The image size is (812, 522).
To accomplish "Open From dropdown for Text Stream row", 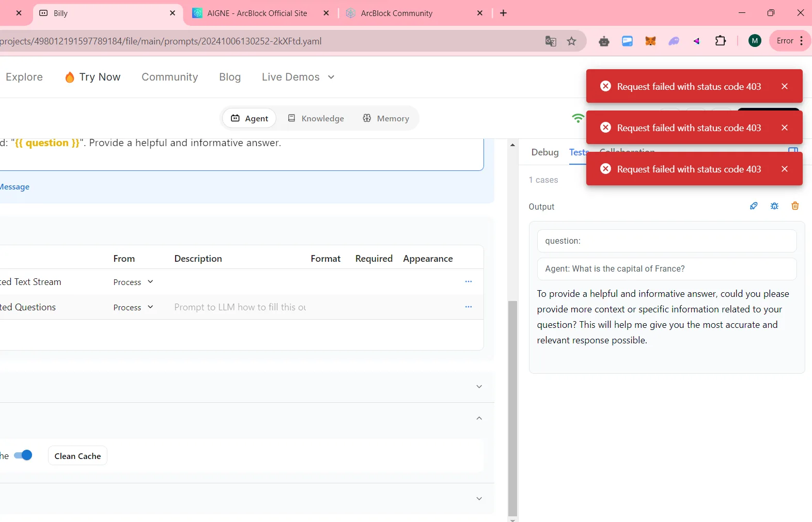I will pos(133,282).
